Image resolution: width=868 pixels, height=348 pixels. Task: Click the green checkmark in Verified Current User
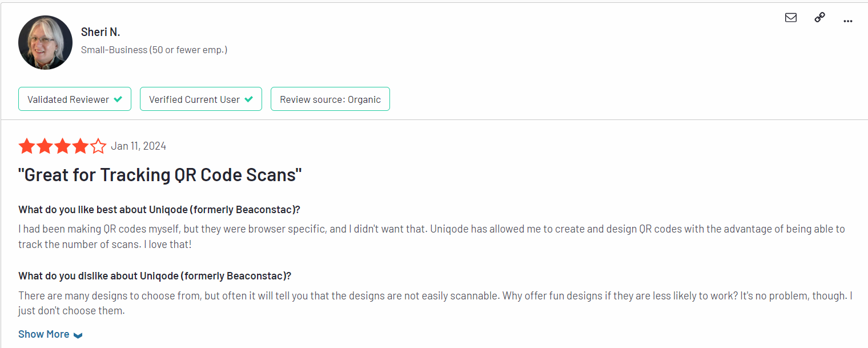(248, 99)
